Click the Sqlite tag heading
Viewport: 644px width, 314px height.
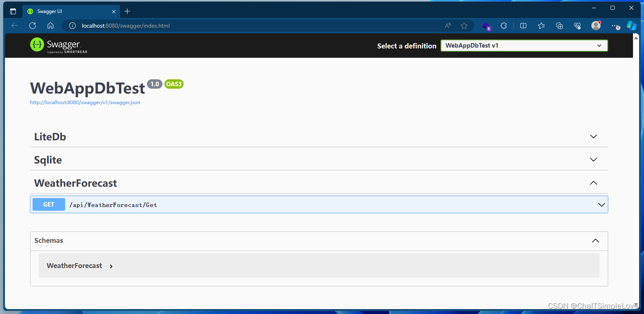pyautogui.click(x=48, y=160)
